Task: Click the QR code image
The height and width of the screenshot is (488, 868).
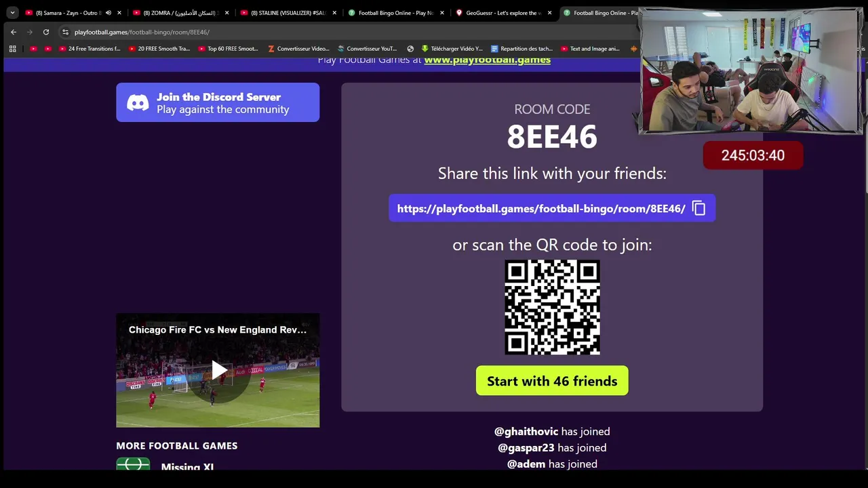Action: pos(552,307)
